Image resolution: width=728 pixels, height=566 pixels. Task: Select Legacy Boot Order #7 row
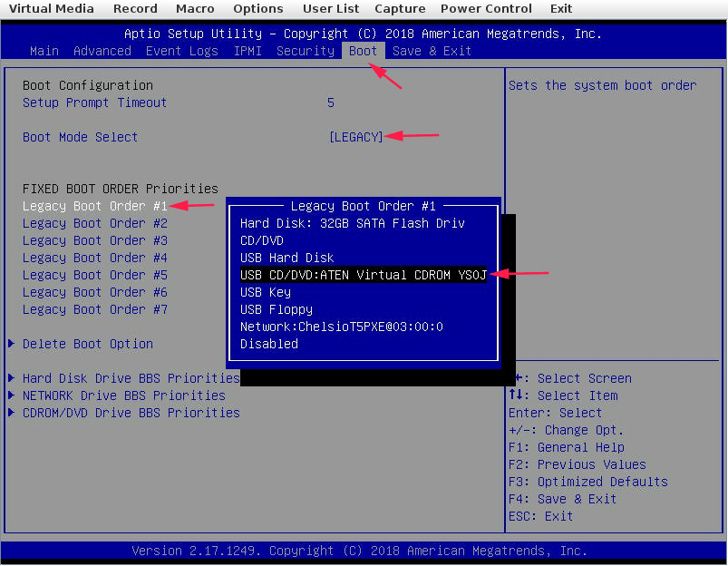pos(94,309)
